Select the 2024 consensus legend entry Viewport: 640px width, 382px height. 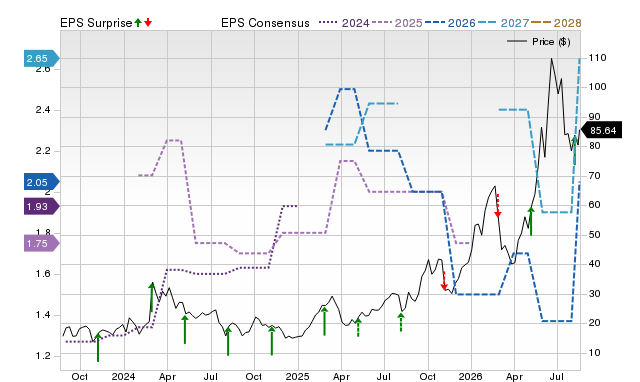(344, 23)
